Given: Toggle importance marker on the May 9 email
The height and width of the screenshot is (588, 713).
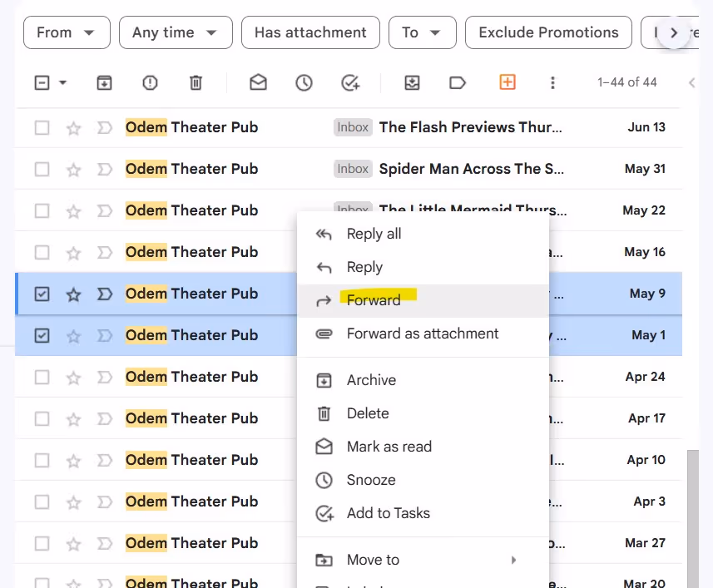Looking at the screenshot, I should 105,294.
